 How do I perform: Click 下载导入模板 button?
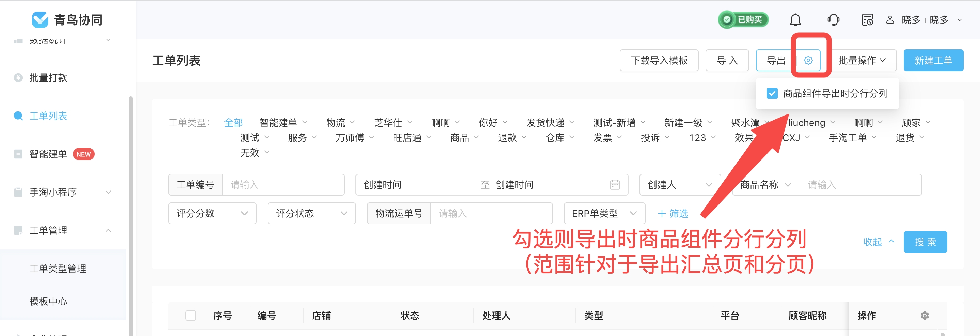coord(659,60)
